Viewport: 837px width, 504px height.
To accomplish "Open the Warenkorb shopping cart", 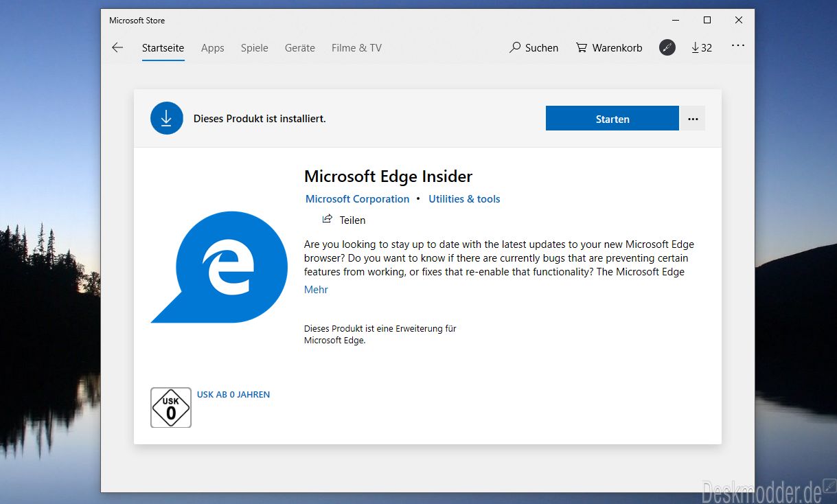I will (x=609, y=48).
